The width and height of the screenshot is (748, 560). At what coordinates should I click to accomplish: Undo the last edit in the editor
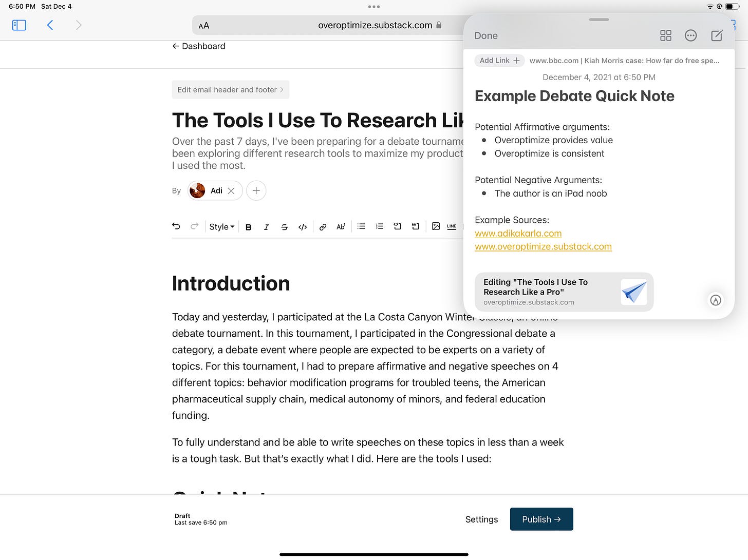pos(176,226)
